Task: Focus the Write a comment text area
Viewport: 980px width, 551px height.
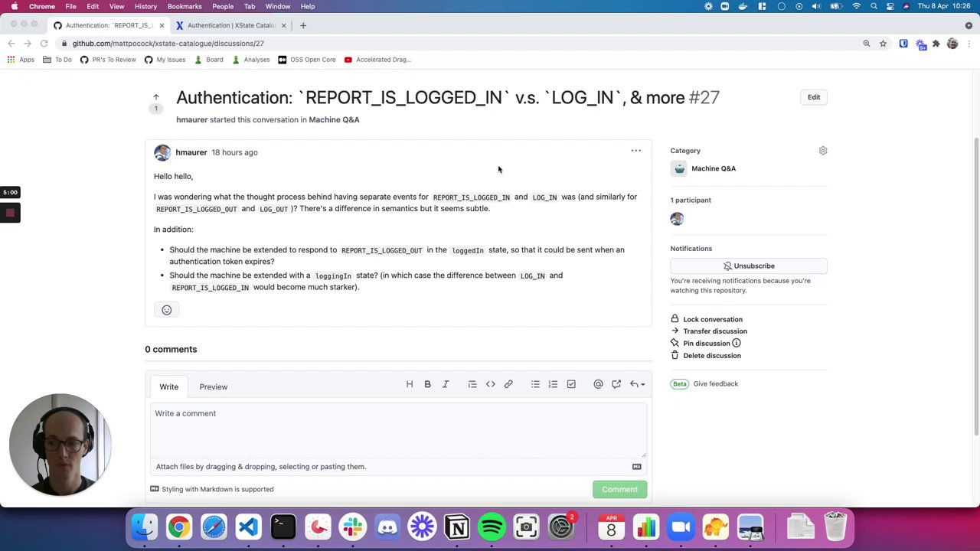Action: click(x=398, y=431)
